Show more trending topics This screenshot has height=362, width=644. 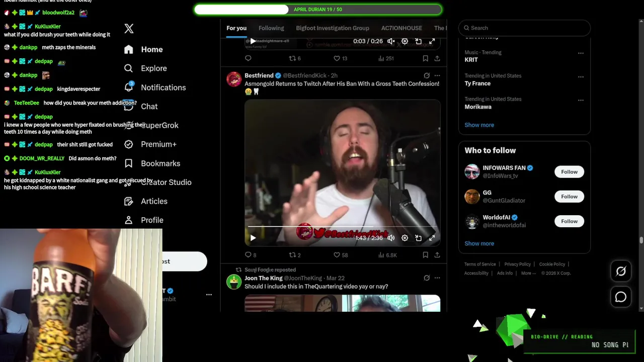pyautogui.click(x=479, y=125)
